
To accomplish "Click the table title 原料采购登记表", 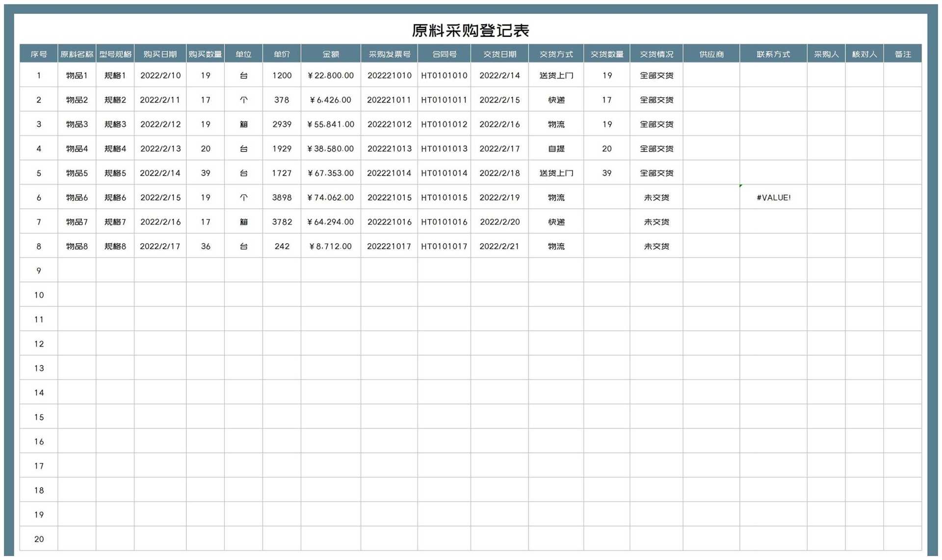I will [471, 30].
